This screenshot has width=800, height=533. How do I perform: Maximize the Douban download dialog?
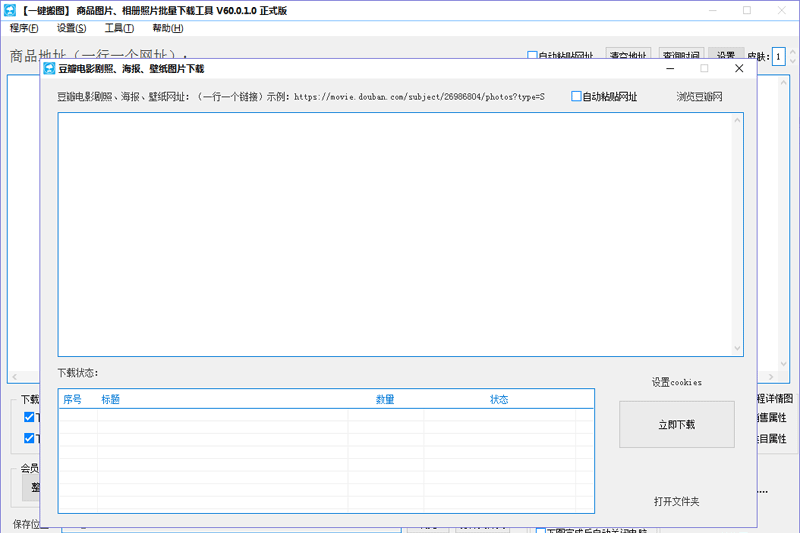click(704, 68)
